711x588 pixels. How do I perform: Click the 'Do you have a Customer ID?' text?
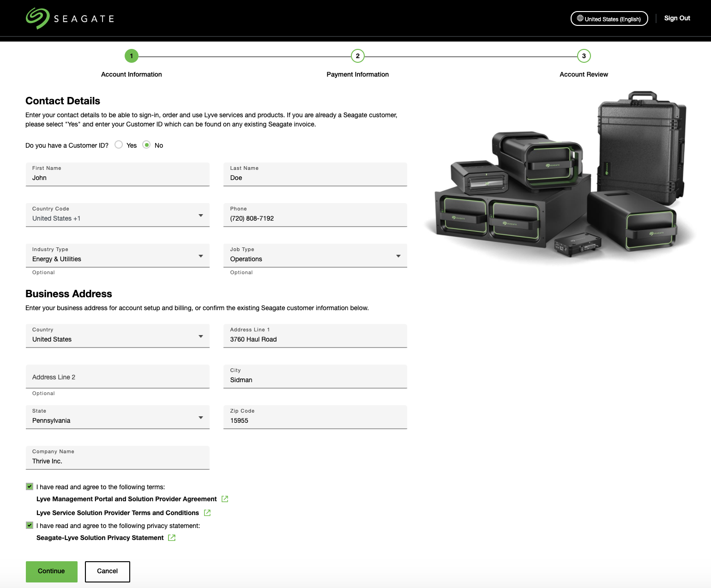point(67,145)
